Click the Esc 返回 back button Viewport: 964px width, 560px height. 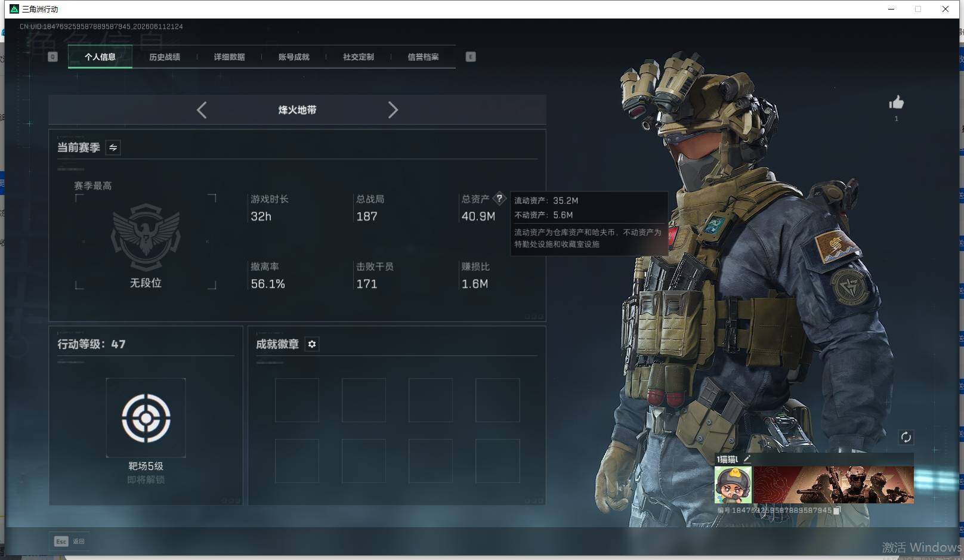[70, 541]
